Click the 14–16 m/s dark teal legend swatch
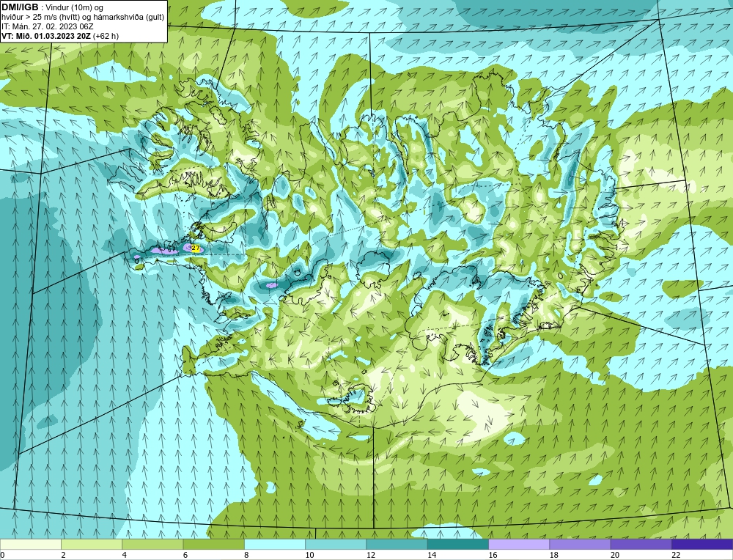 (x=457, y=544)
